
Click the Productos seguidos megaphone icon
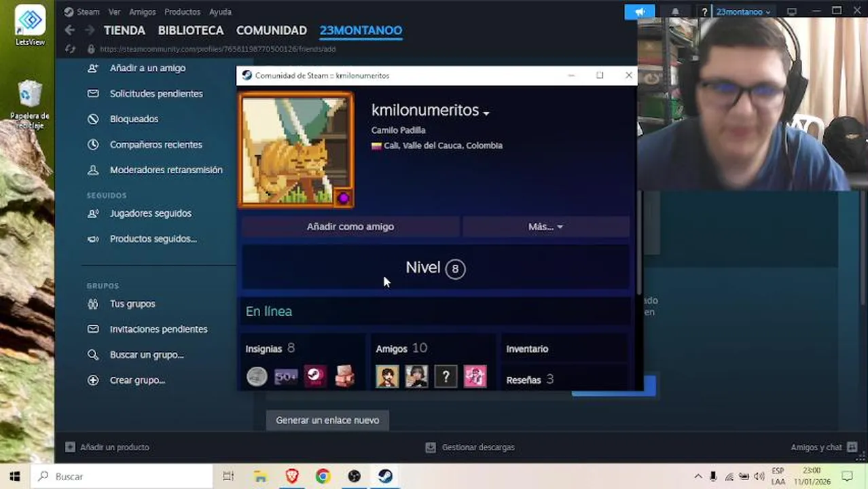(x=93, y=239)
